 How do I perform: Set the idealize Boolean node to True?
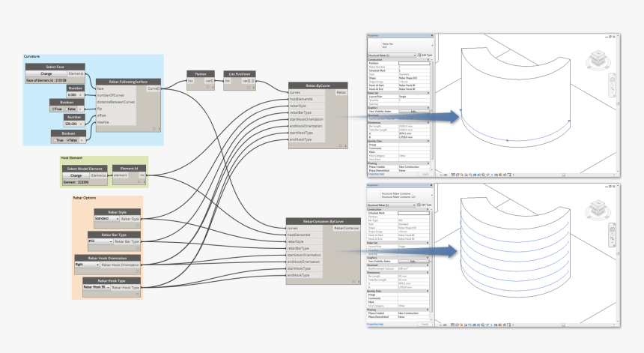(x=56, y=141)
